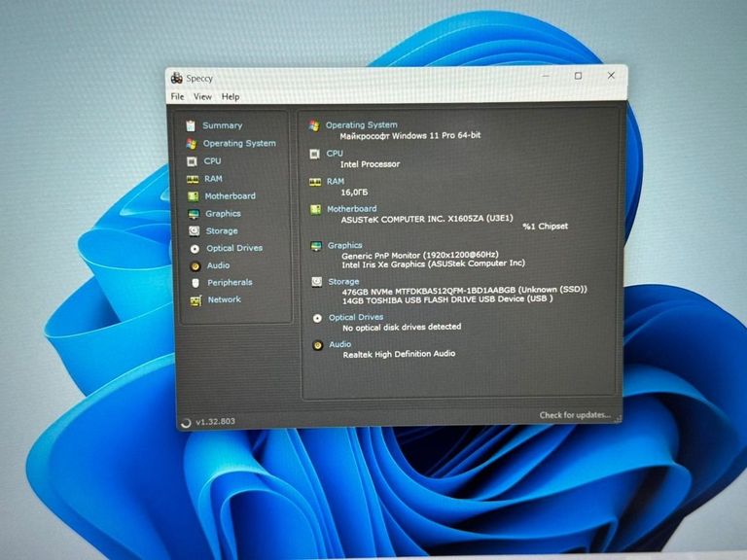Select the Network sidebar icon
Viewport: 747px width, 560px height.
pyautogui.click(x=196, y=300)
